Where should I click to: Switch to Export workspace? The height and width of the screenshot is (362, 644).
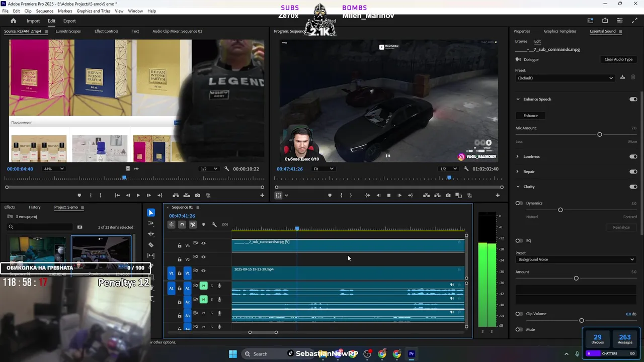tap(69, 21)
